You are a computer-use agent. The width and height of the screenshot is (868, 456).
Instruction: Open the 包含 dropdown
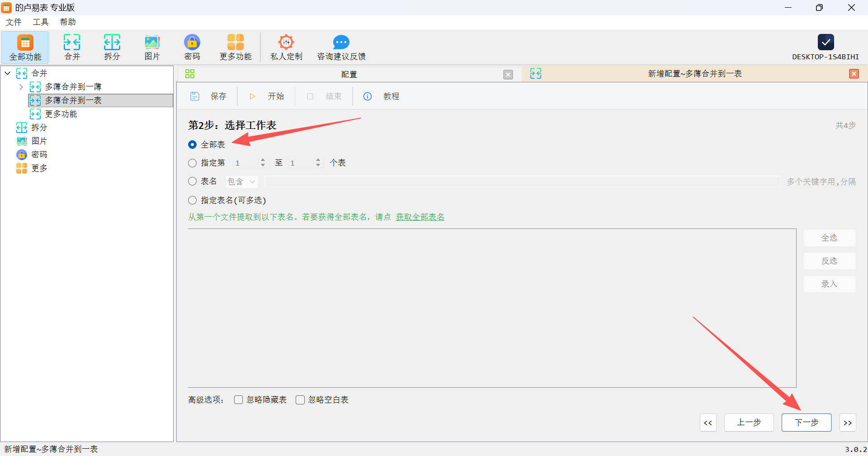pyautogui.click(x=241, y=181)
